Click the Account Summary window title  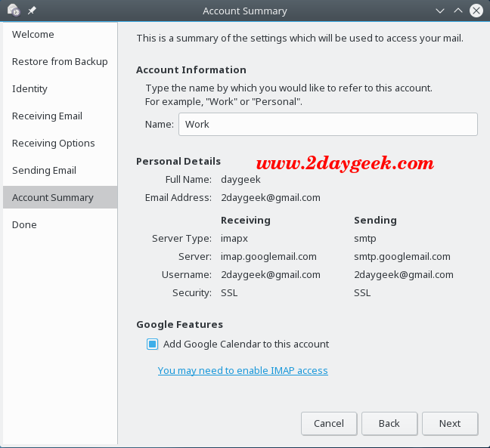[x=245, y=11]
